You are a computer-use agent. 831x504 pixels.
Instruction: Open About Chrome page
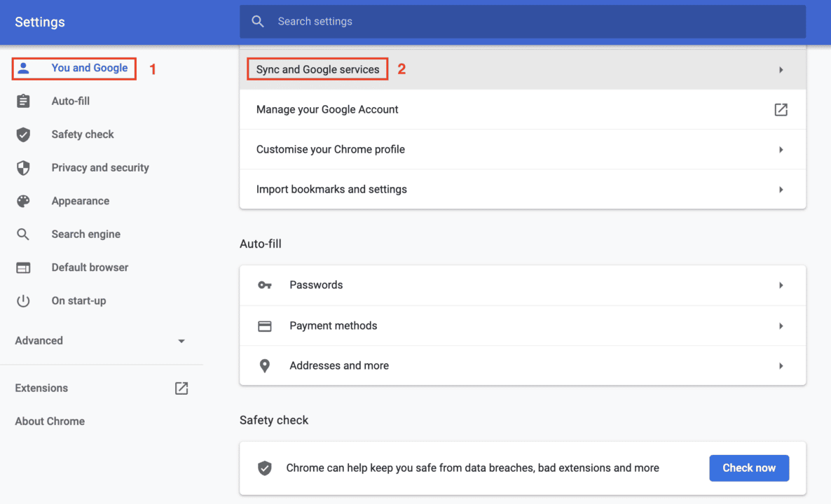coord(50,421)
